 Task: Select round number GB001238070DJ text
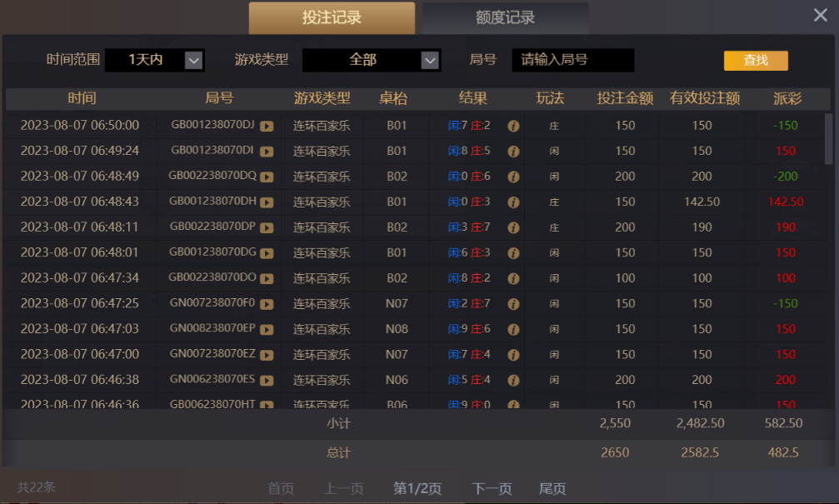click(x=213, y=125)
